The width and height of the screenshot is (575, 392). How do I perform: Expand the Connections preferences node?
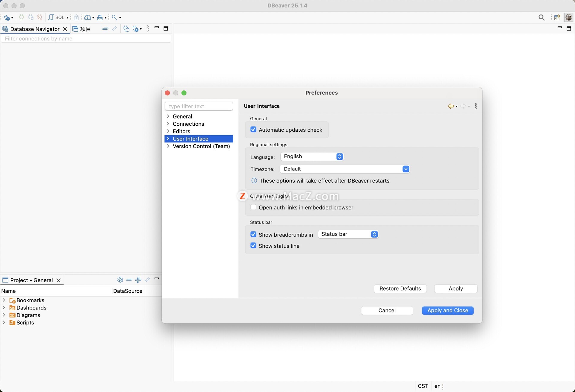[x=168, y=124]
